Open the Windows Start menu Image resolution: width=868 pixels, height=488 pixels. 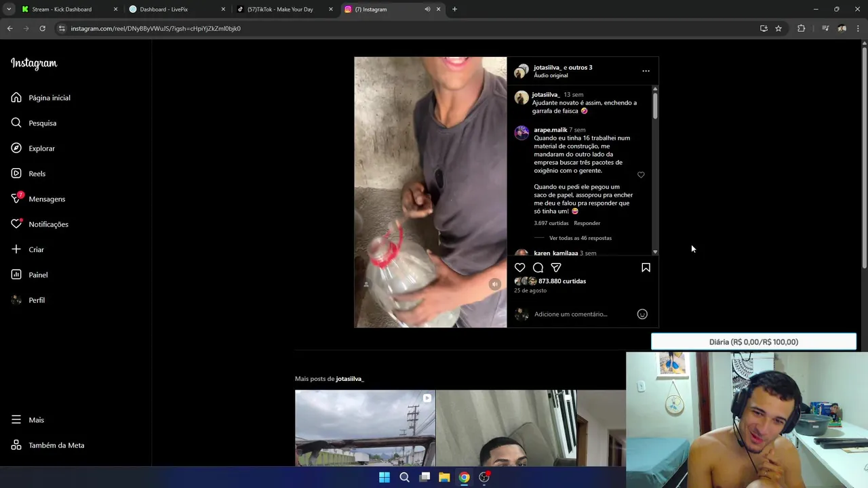pos(384,477)
